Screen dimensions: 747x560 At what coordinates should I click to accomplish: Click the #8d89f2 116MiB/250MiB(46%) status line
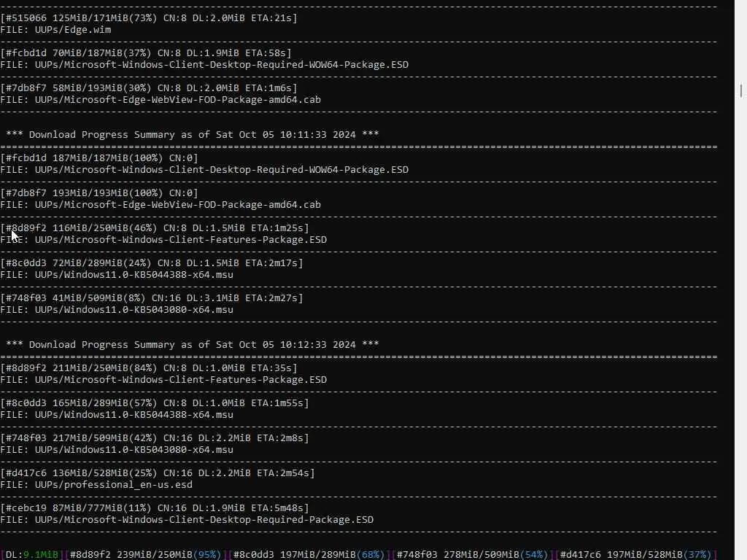155,228
